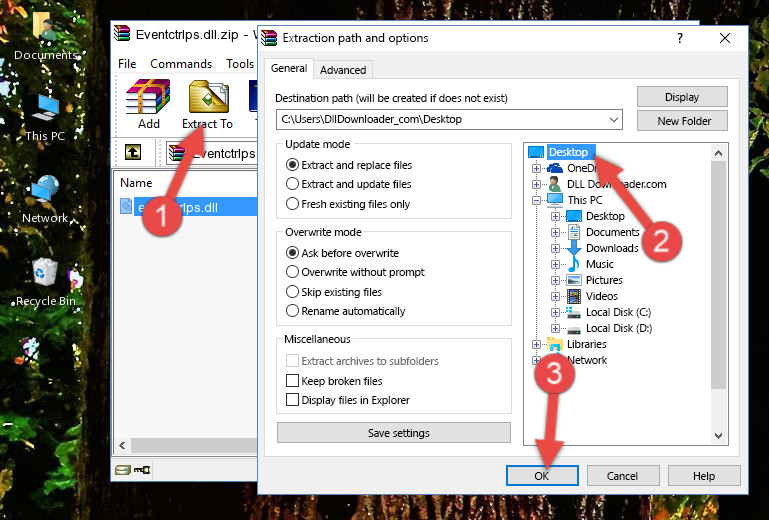Click the Cancel button
Viewport: 769px width, 520px height.
[x=622, y=476]
